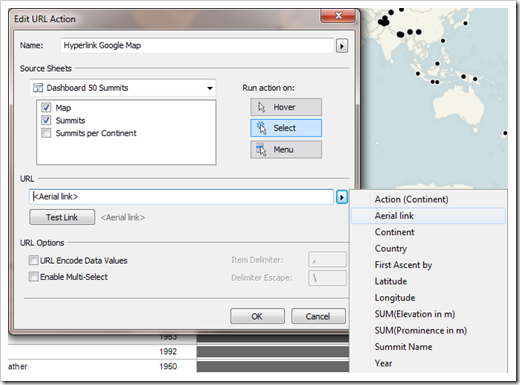Open the Dashboard 50 Summits dropdown
The image size is (520, 385).
[122, 88]
